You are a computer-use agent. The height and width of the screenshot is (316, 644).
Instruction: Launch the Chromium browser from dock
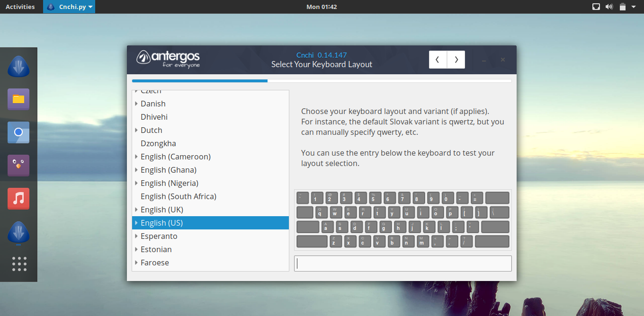coord(18,132)
